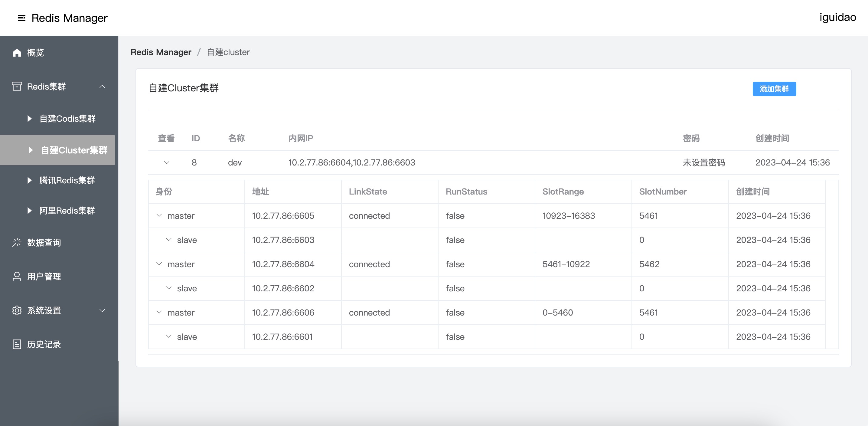The width and height of the screenshot is (868, 426).
Task: Click the 添加集群 button
Action: tap(774, 89)
